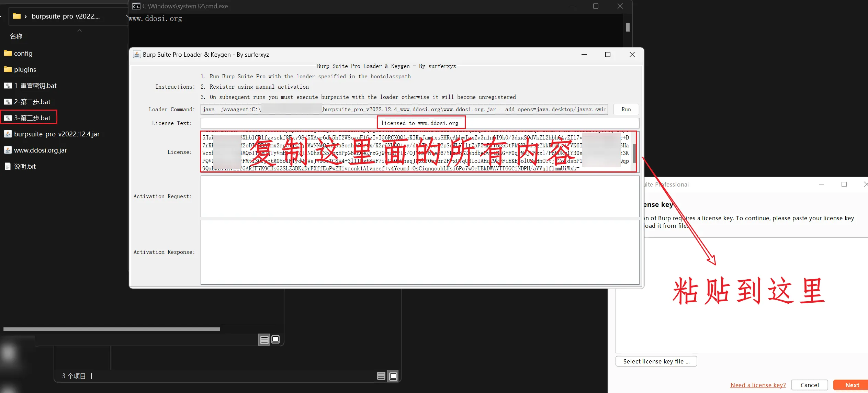
Task: Select burpsuite_pro_v2022.12.4.jar file icon
Action: click(8, 134)
